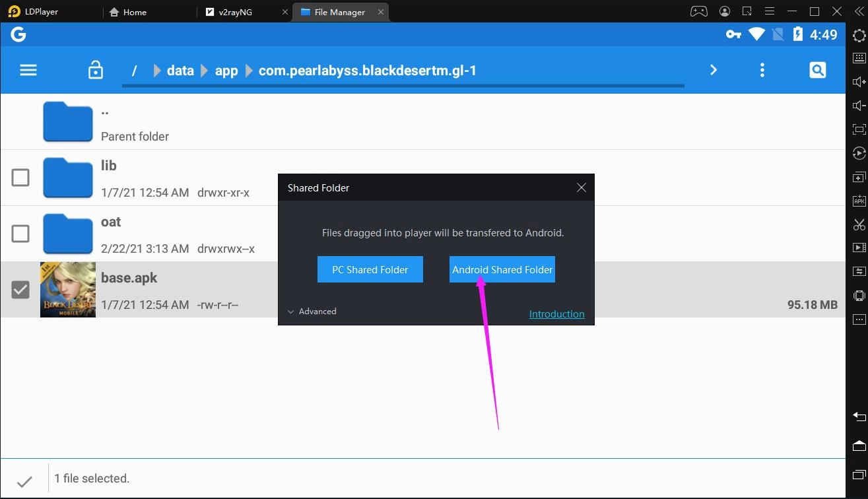This screenshot has width=868, height=499.
Task: Open the keyboard mapping tool
Action: pos(858,57)
